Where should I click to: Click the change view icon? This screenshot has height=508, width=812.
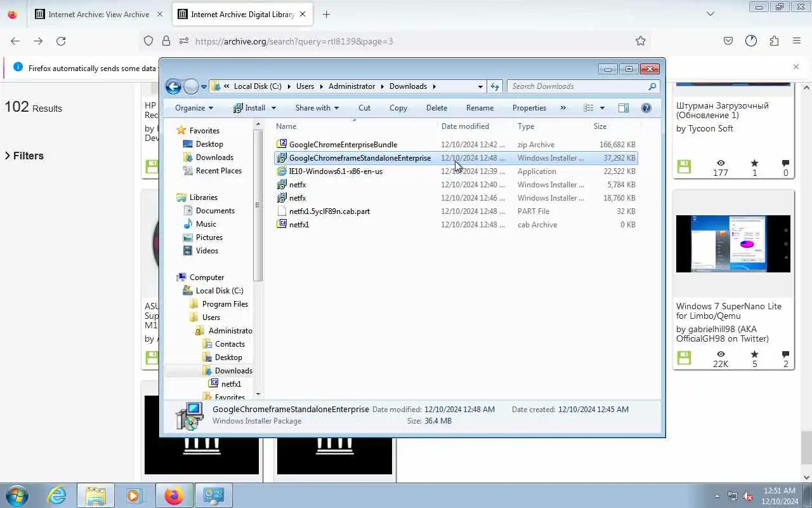coord(589,108)
